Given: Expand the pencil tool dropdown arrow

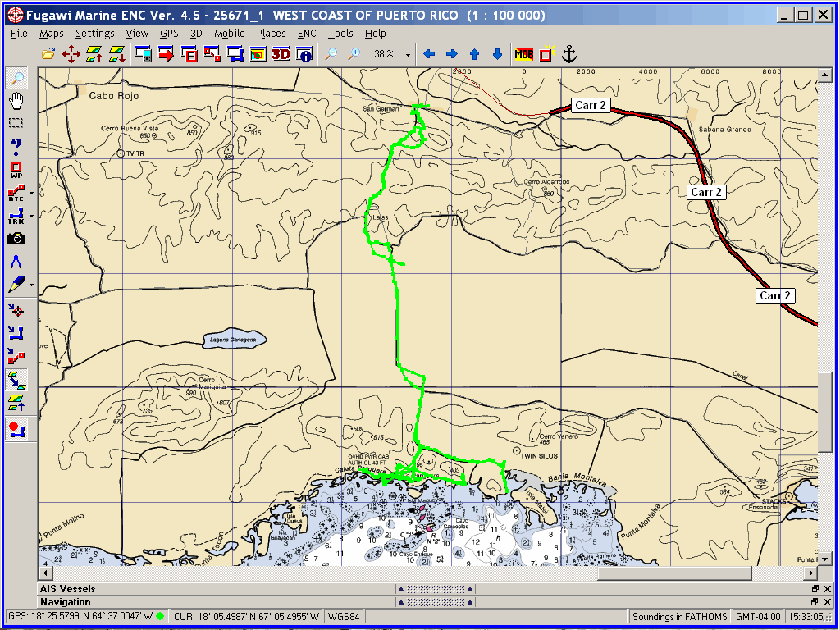Looking at the screenshot, I should coord(32,285).
